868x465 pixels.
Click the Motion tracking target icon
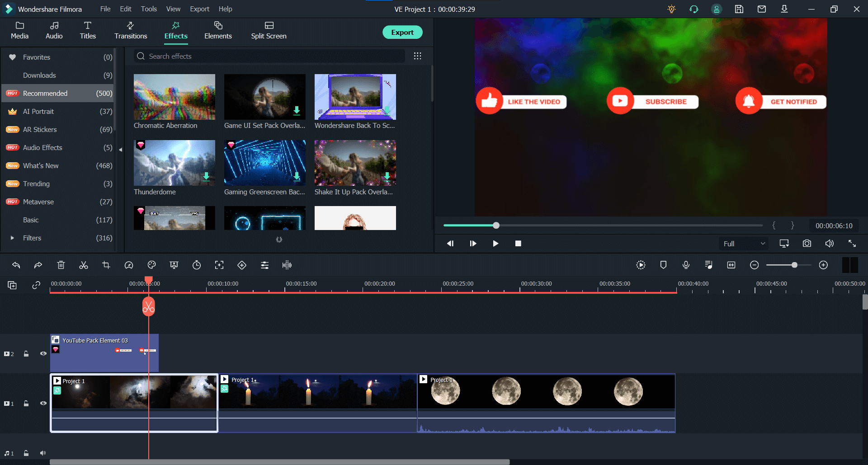pos(219,265)
